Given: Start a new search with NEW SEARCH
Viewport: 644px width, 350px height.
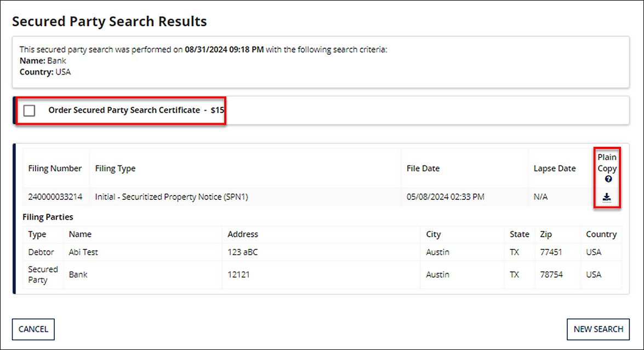Looking at the screenshot, I should pos(598,329).
